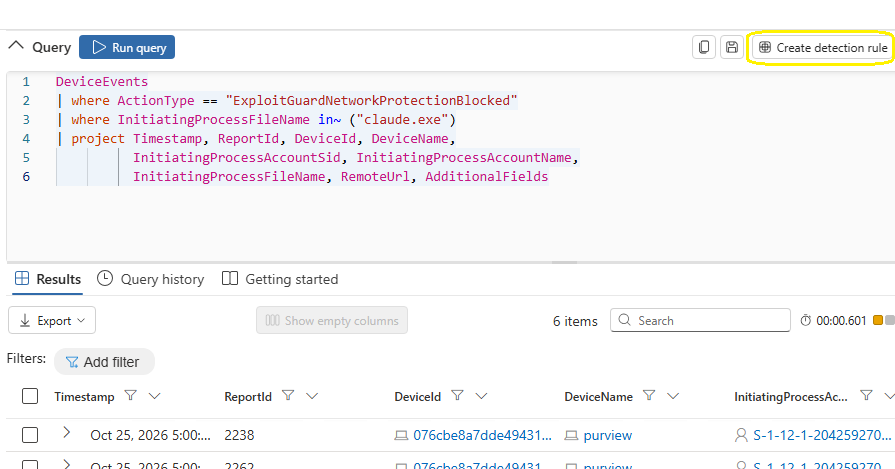Click the timer icon beside run time
895x469 pixels.
pyautogui.click(x=805, y=321)
